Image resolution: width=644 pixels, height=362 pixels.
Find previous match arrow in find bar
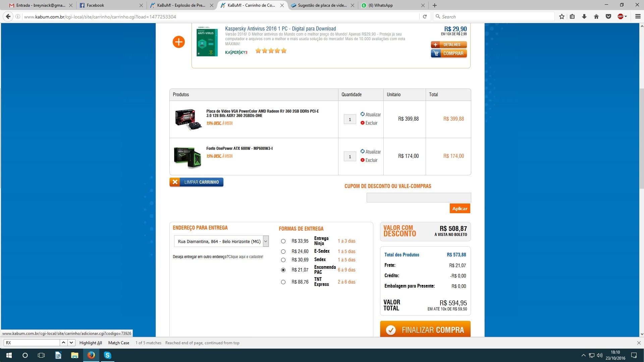(63, 343)
